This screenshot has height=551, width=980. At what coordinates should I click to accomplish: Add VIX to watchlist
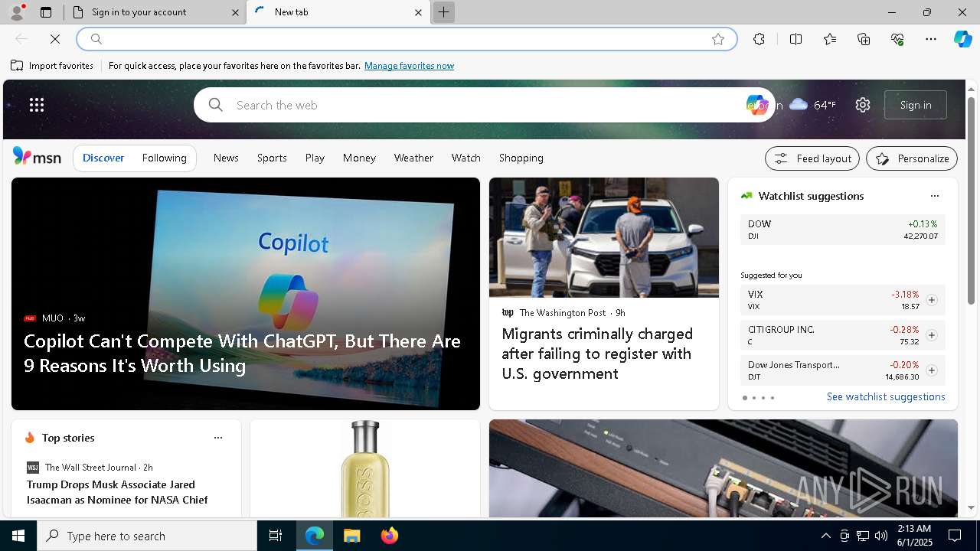tap(931, 300)
